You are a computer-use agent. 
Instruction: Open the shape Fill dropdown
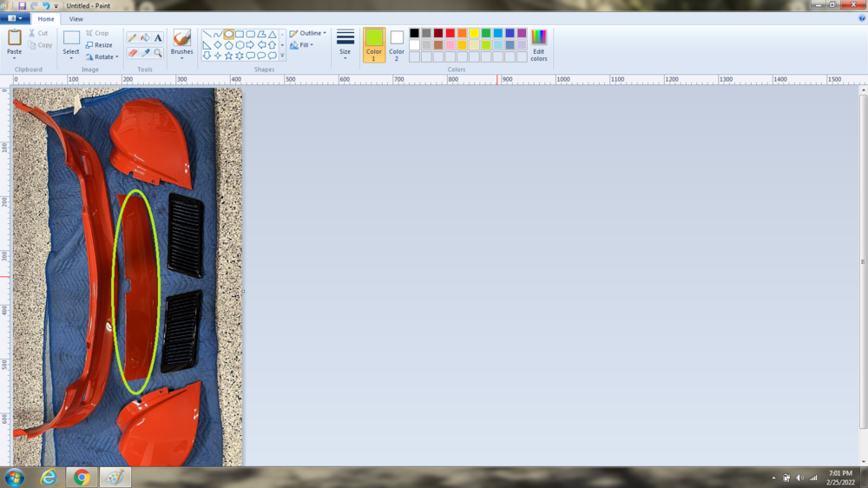pyautogui.click(x=302, y=45)
